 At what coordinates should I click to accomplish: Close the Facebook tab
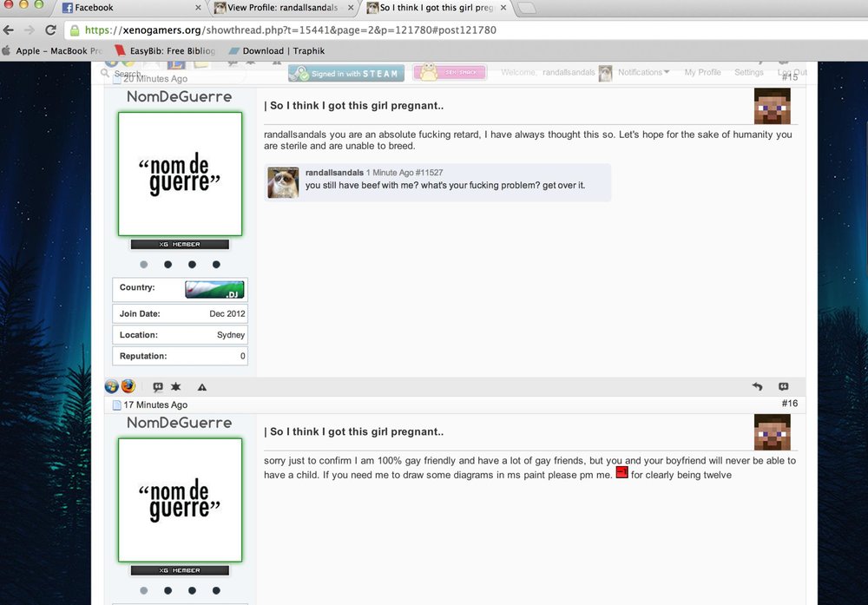pos(198,8)
